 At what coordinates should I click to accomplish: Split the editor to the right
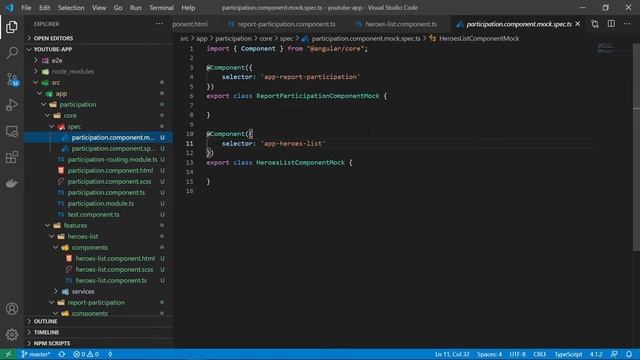click(611, 24)
